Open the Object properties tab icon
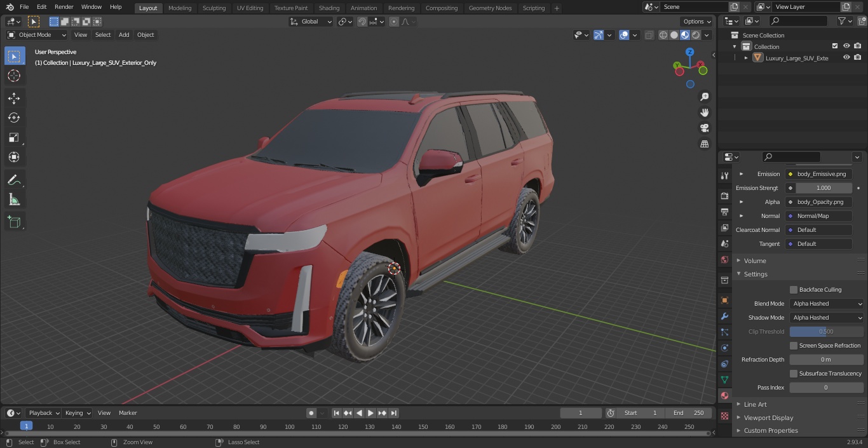Image resolution: width=868 pixels, height=448 pixels. click(x=724, y=300)
